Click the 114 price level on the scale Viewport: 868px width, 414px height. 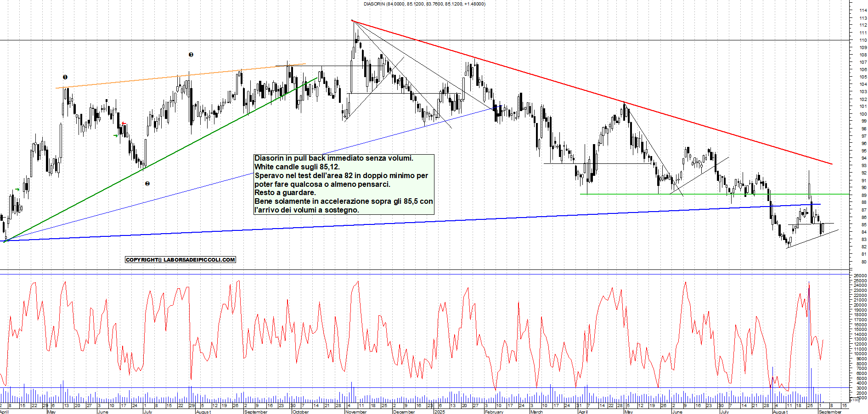coord(863,11)
